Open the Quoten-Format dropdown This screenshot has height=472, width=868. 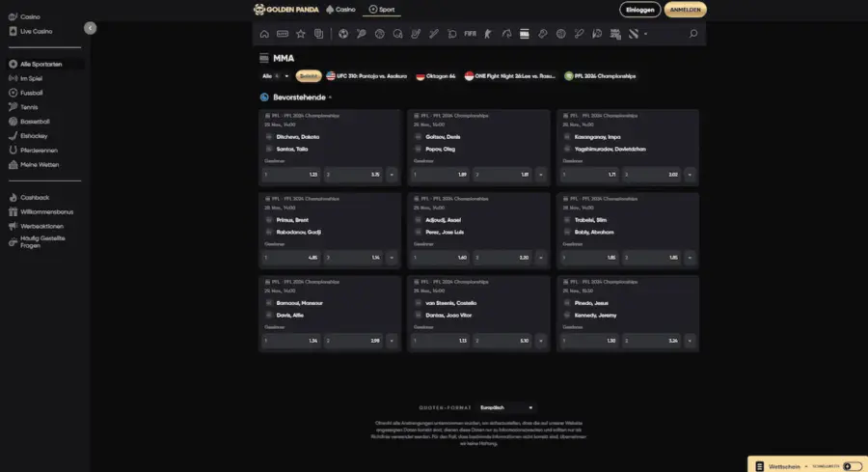[x=506, y=407]
